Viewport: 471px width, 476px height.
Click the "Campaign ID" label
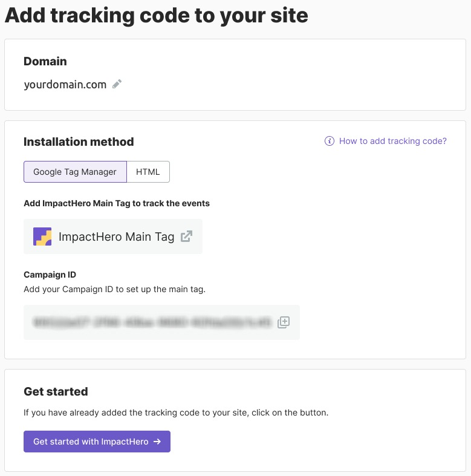(x=50, y=275)
